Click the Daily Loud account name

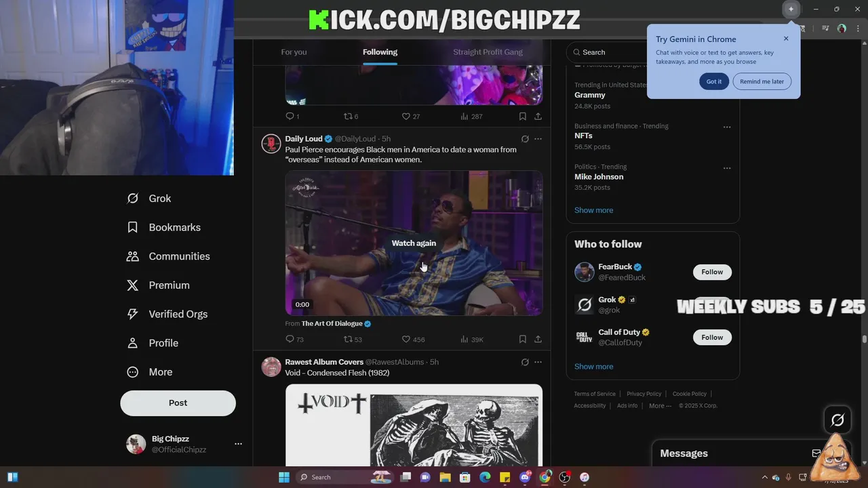[x=304, y=139]
